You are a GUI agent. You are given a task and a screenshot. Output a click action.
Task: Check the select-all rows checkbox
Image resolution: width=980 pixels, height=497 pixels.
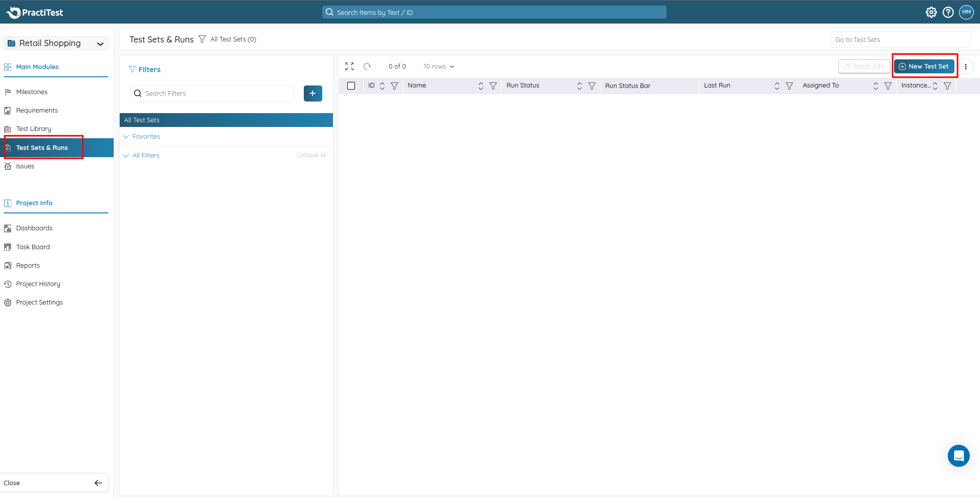351,86
